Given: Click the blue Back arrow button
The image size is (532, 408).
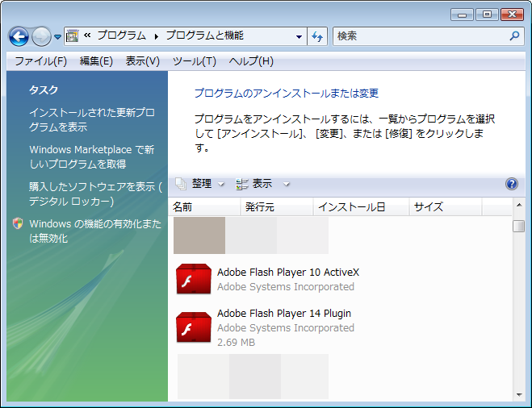Looking at the screenshot, I should (x=19, y=36).
